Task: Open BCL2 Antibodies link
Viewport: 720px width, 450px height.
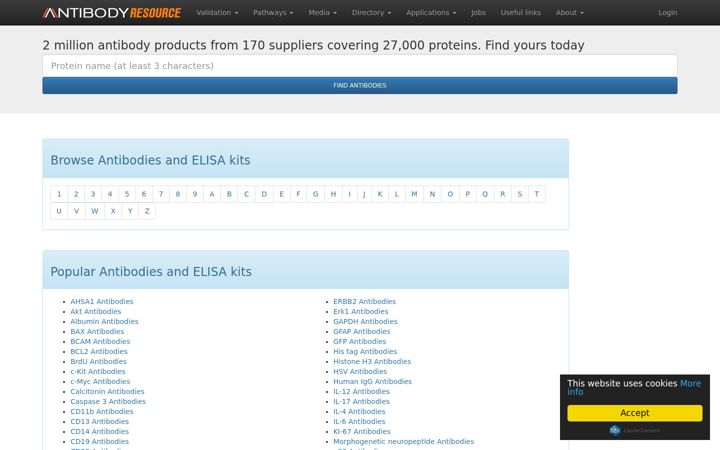Action: tap(99, 351)
